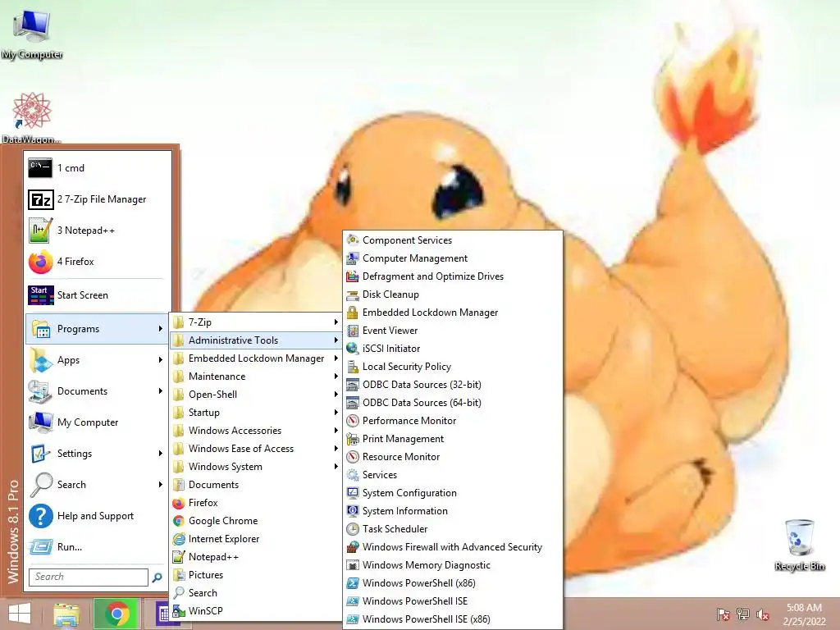This screenshot has width=840, height=630.
Task: Choose Pictures in Programs list
Action: [256, 575]
